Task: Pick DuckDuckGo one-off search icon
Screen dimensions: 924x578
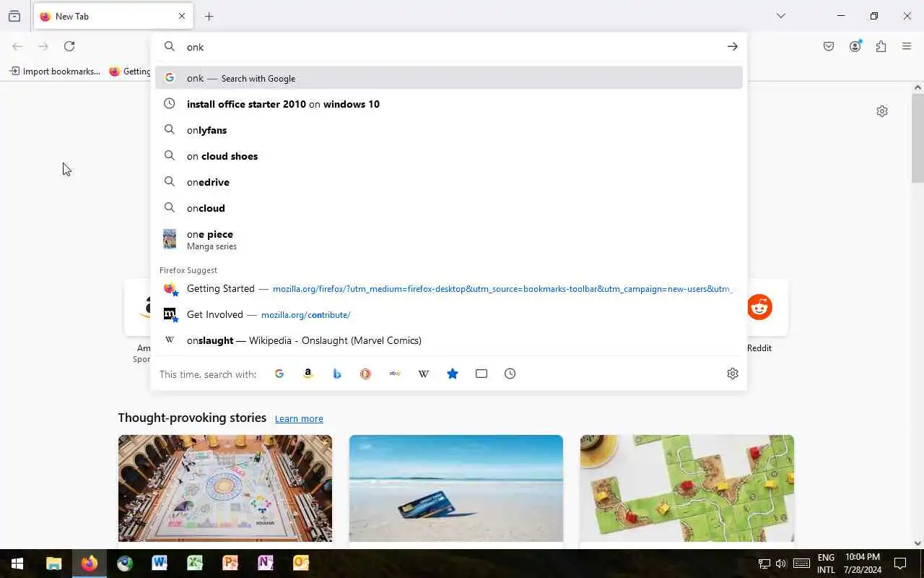Action: (366, 374)
